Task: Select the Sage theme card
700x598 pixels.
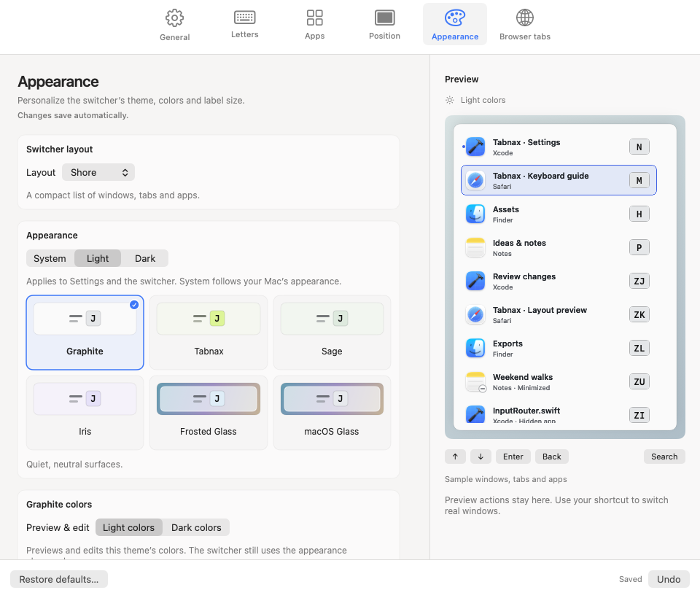Action: [x=332, y=333]
